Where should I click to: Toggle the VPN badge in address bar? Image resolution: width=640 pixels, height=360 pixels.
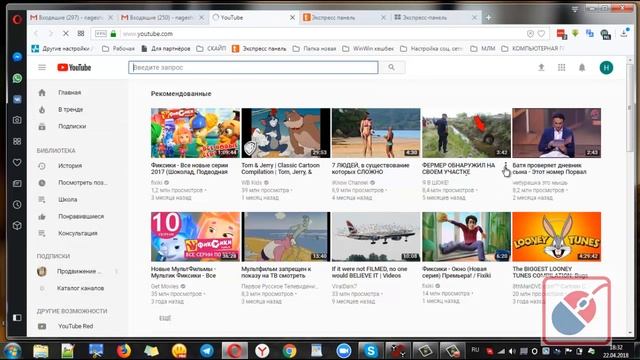point(100,34)
